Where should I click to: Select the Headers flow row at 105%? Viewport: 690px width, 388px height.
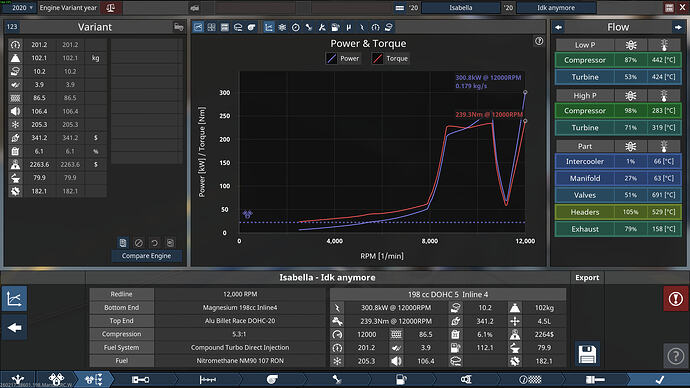(618, 212)
